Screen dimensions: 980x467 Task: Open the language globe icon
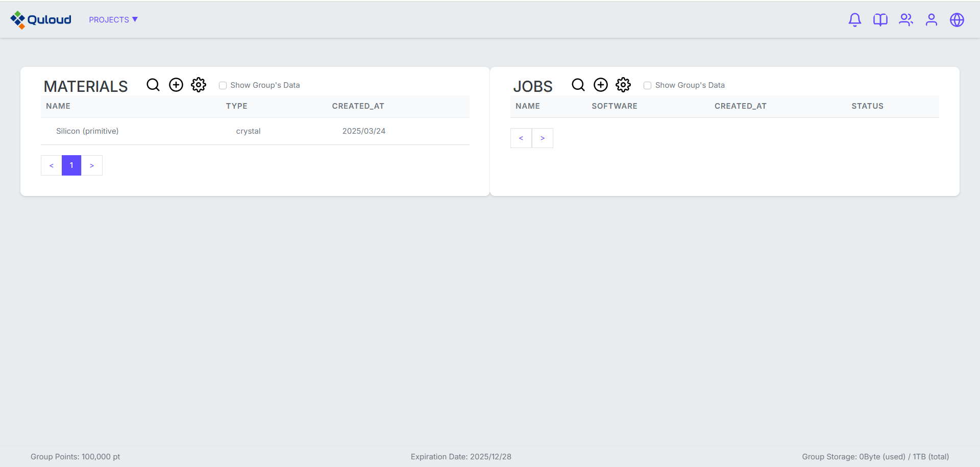pos(957,20)
